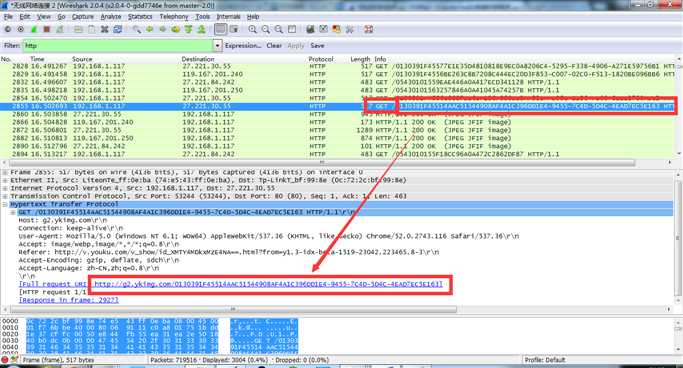Select packet 2828 row
The height and width of the screenshot is (368, 683).
[338, 66]
